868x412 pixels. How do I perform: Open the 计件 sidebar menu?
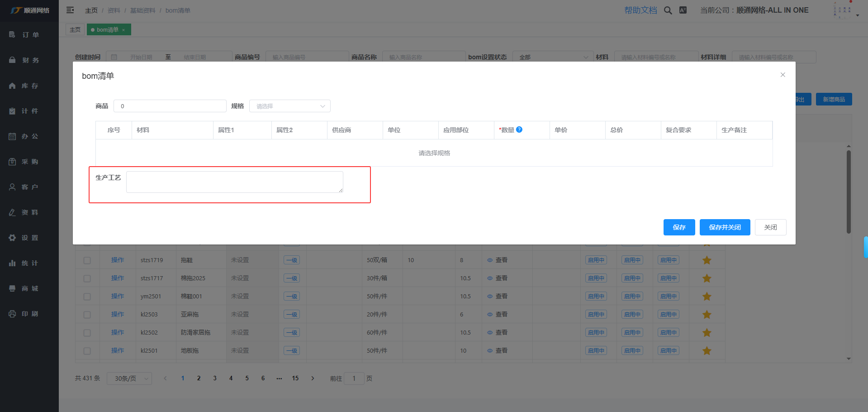tap(29, 111)
